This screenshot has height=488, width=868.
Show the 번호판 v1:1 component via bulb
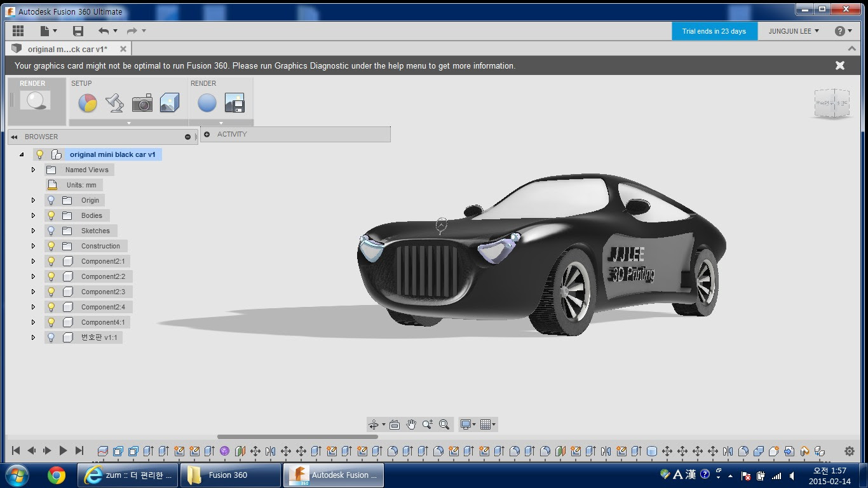51,337
